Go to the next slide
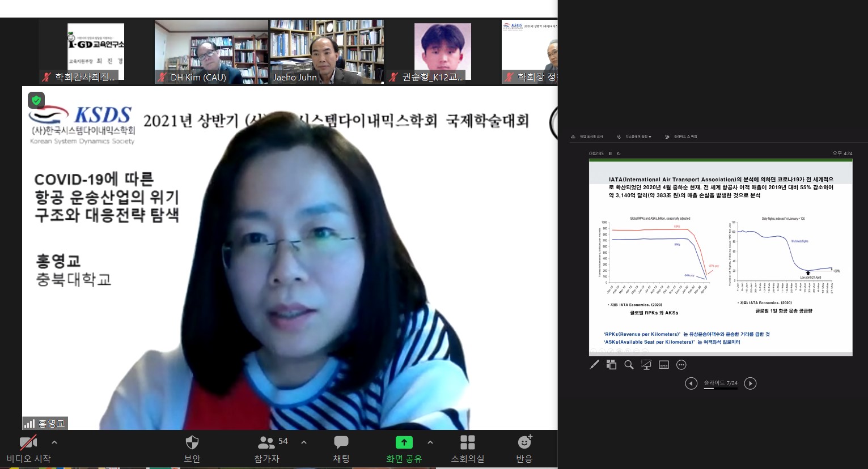Image resolution: width=868 pixels, height=469 pixels. tap(750, 383)
